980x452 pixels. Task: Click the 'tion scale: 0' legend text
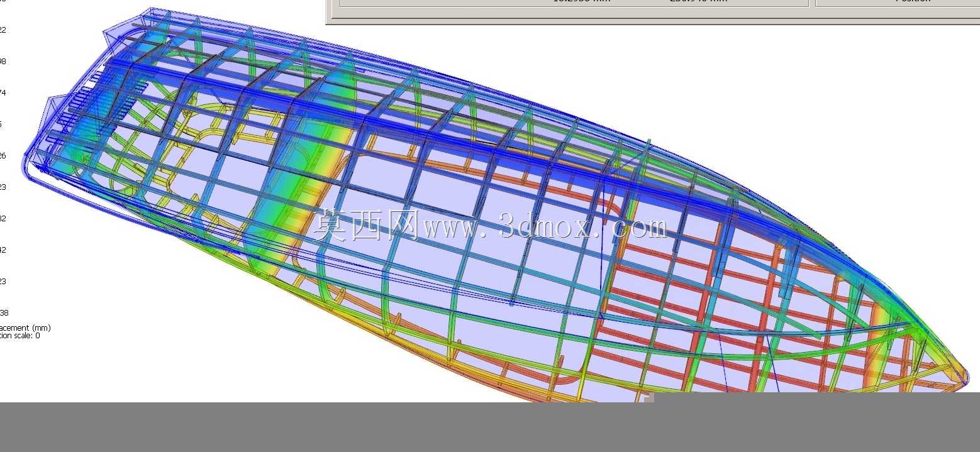pos(19,336)
